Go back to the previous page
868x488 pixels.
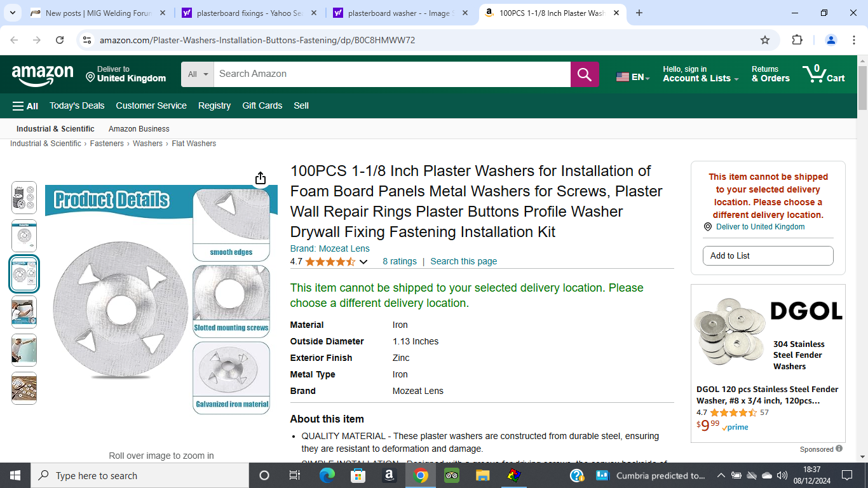(x=14, y=40)
